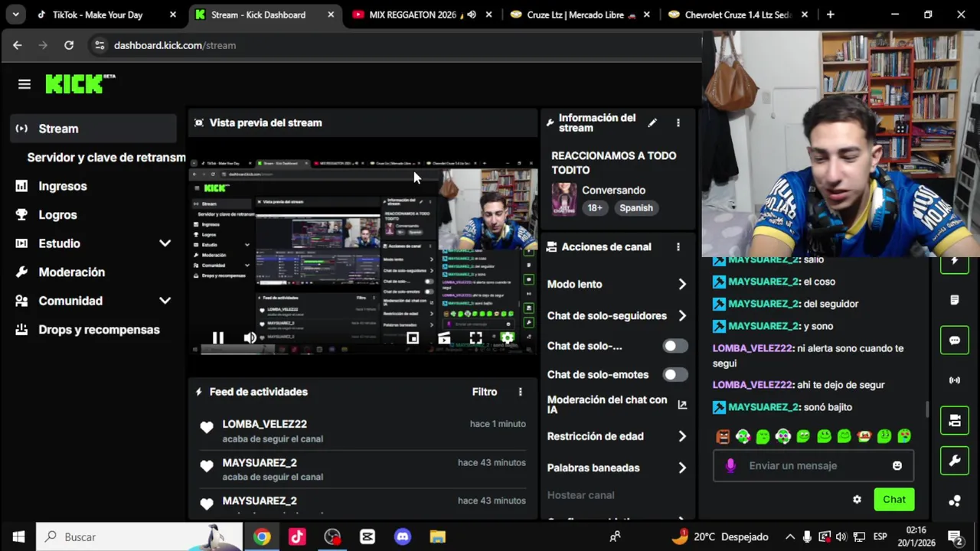Click the purple microphone in chat input

(x=730, y=465)
